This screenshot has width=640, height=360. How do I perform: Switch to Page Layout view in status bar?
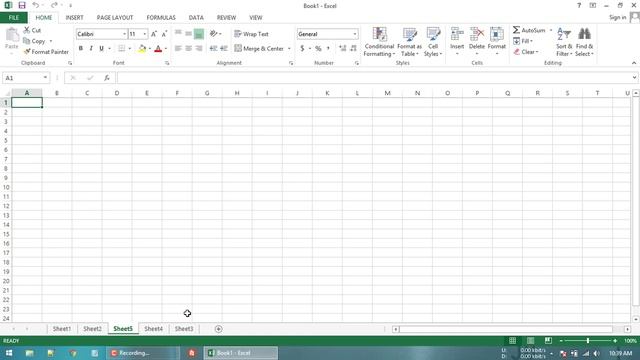(530, 340)
